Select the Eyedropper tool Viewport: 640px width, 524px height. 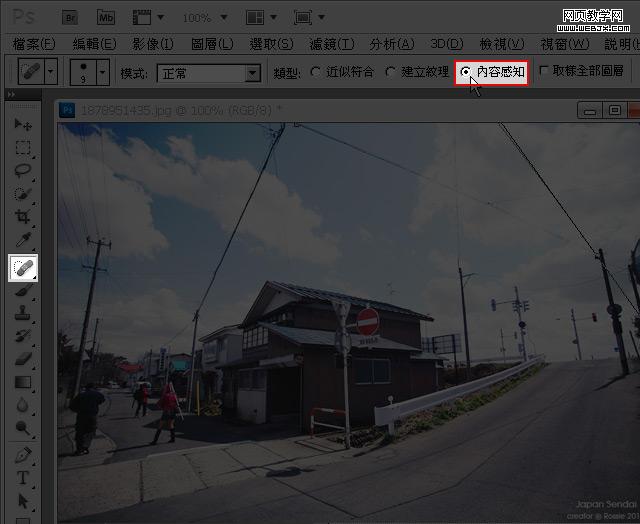(23, 241)
